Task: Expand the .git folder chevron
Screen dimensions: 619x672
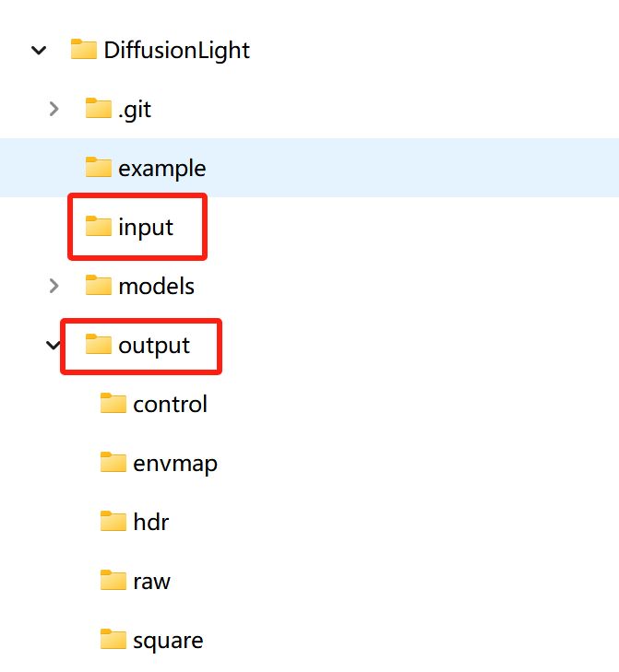Action: point(54,109)
